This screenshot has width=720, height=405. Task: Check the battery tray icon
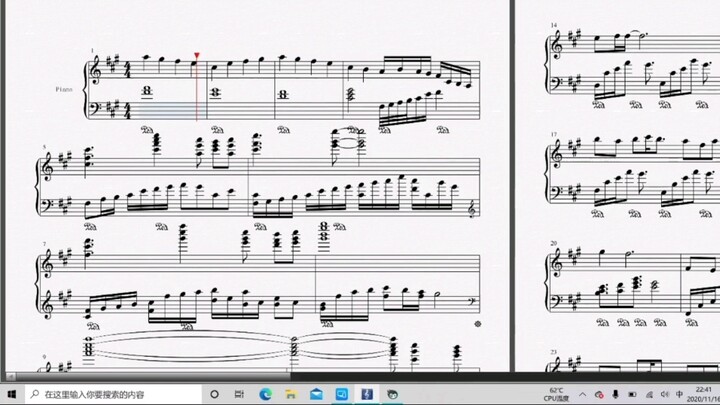pos(632,394)
